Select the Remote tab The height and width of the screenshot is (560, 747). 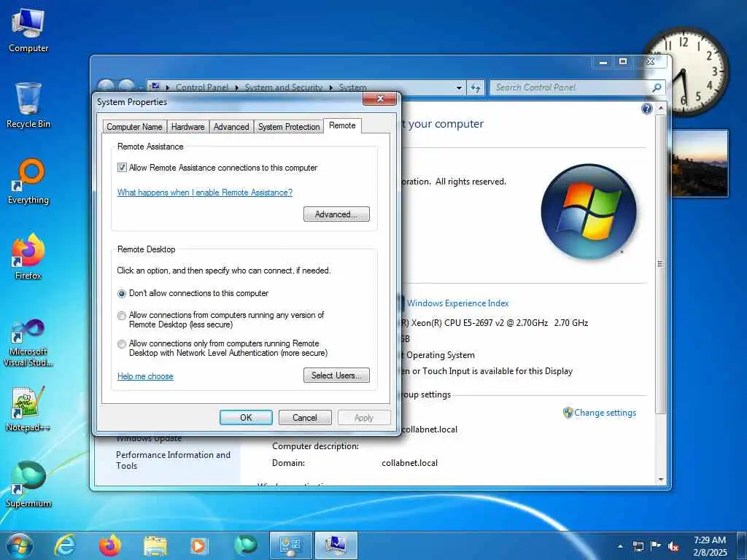342,125
